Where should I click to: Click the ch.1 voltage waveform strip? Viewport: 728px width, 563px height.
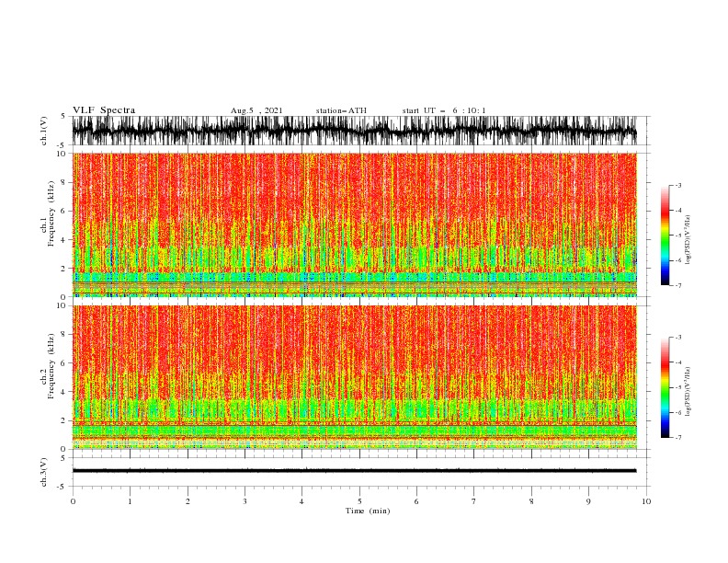click(355, 131)
